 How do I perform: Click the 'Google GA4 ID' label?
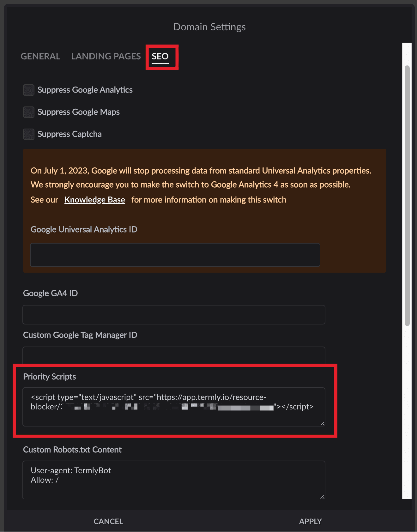click(51, 293)
